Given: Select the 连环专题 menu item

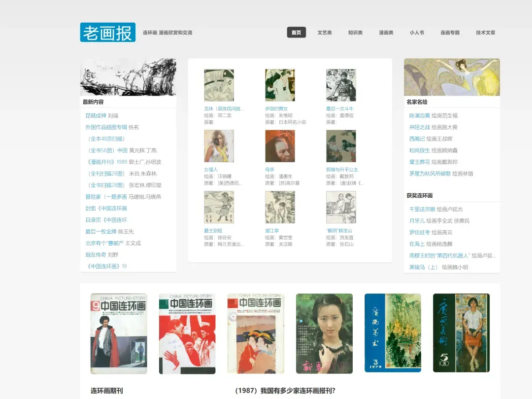Looking at the screenshot, I should pos(450,33).
